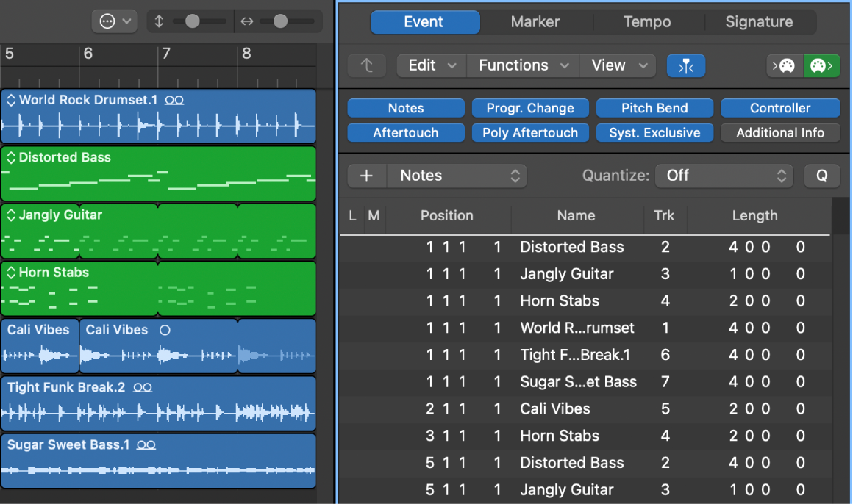Toggle the MIDI In icon

784,65
